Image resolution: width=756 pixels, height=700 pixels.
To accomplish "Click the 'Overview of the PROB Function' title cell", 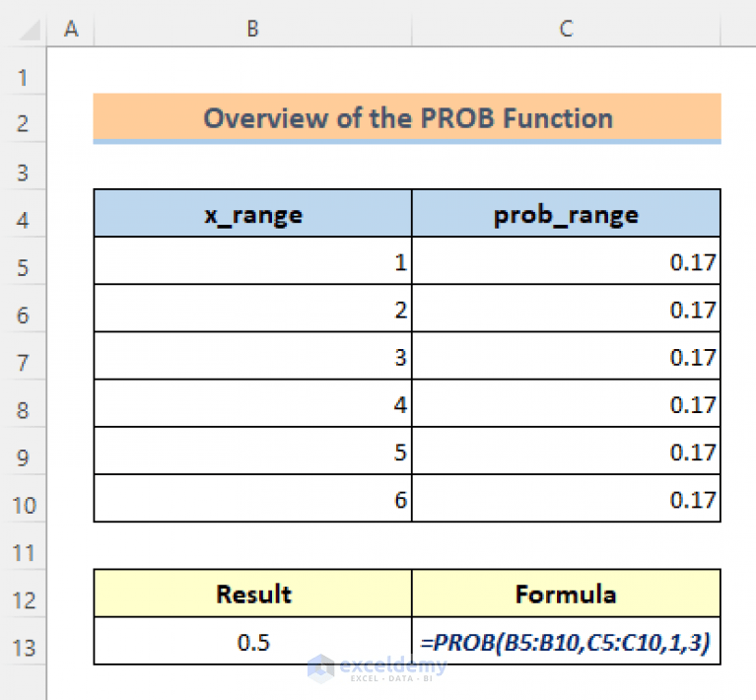I will [407, 118].
